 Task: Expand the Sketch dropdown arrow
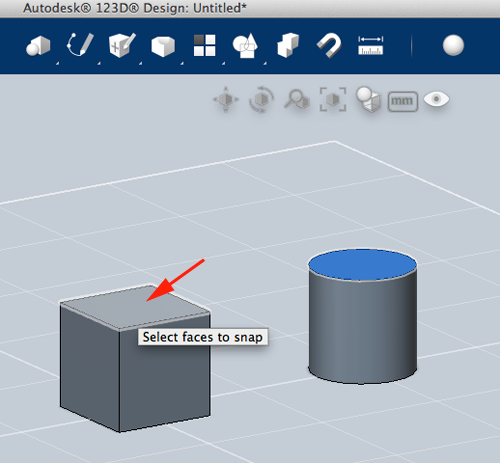click(99, 63)
